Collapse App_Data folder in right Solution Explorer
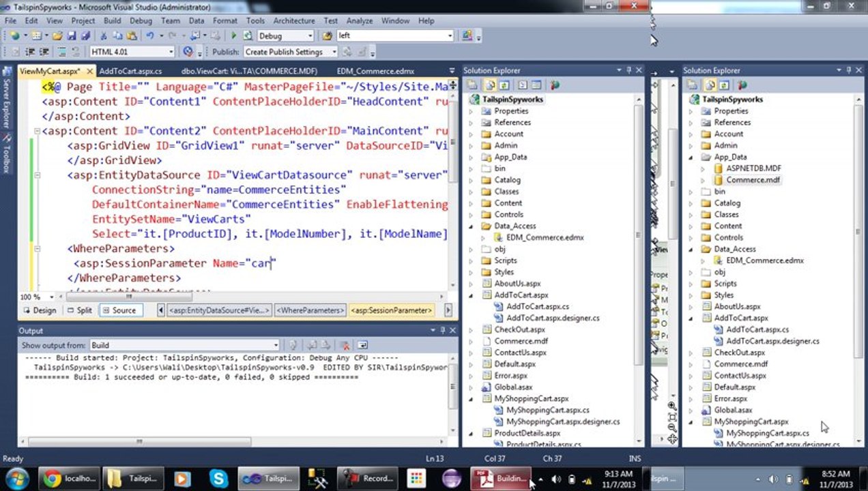The image size is (868, 491). click(691, 157)
